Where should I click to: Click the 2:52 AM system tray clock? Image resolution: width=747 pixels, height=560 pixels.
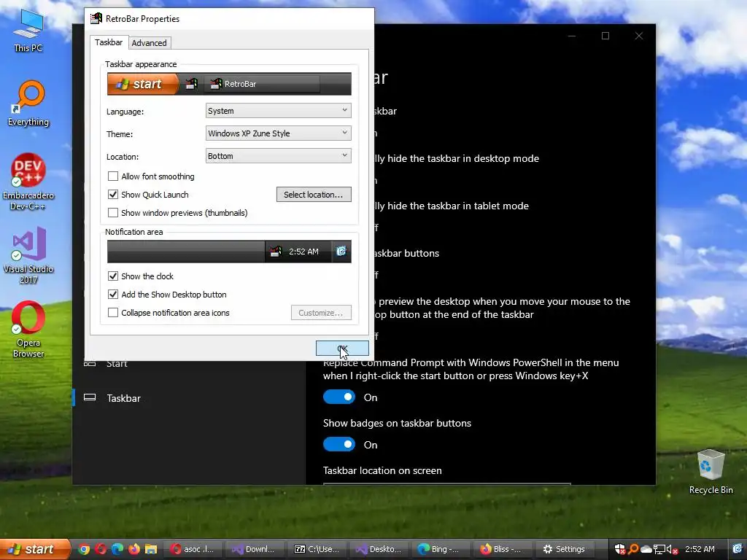(x=700, y=549)
